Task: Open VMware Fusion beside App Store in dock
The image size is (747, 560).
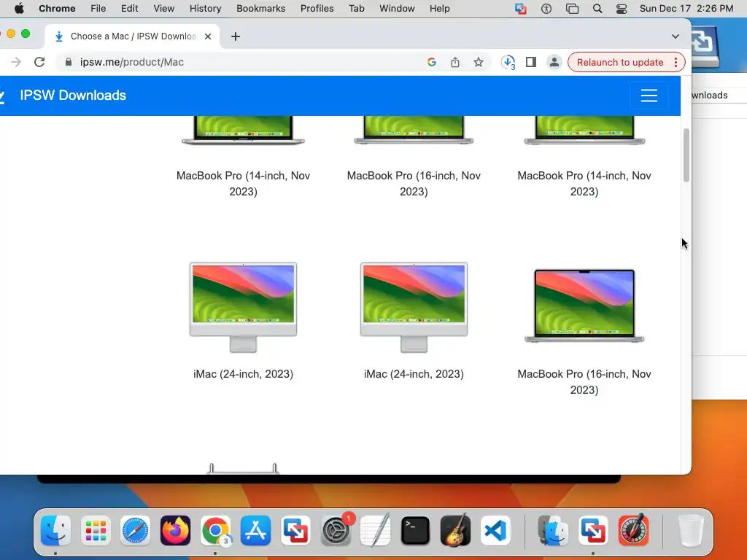Action: click(x=295, y=530)
